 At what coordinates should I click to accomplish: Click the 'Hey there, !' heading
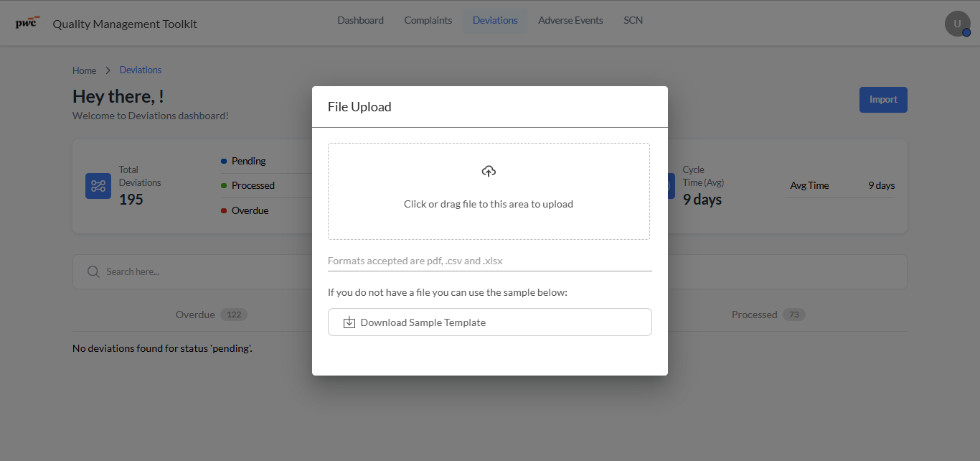(118, 96)
